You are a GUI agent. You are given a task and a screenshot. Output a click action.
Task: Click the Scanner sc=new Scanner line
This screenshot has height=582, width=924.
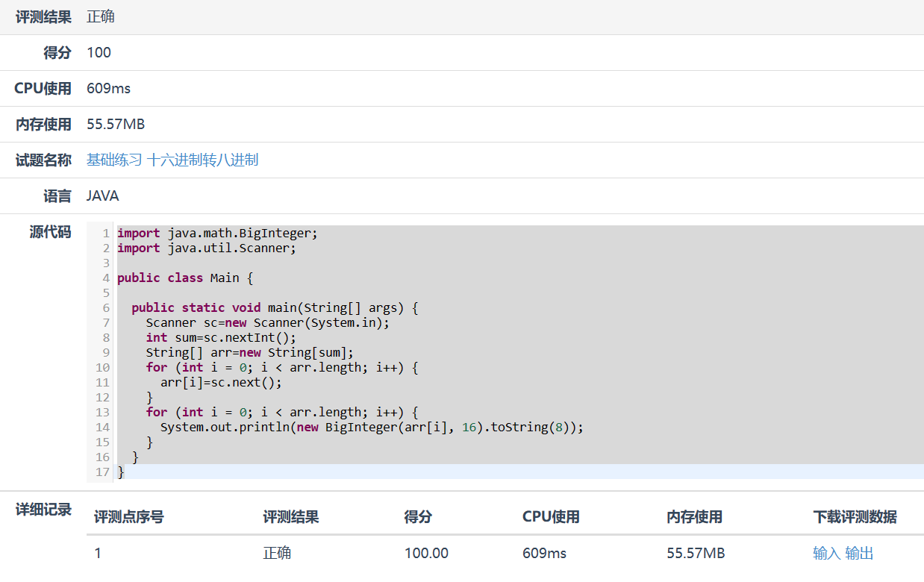tap(267, 323)
